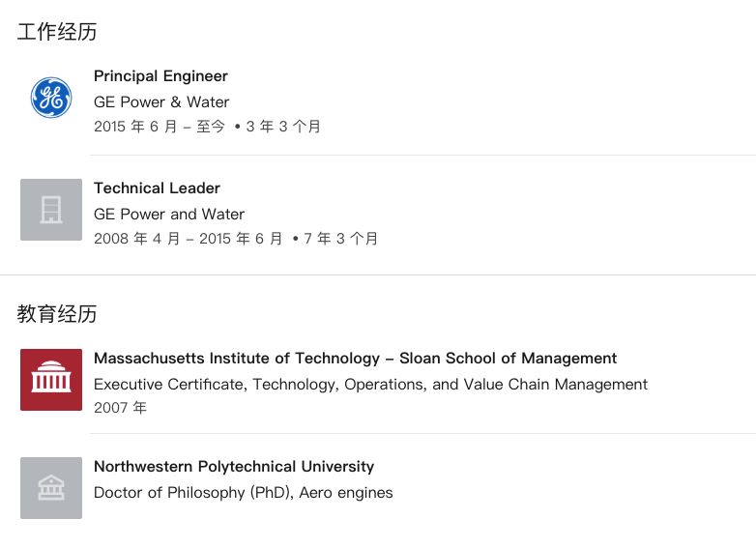Click the GE Power & Water company name
756x548 pixels.
[x=161, y=101]
